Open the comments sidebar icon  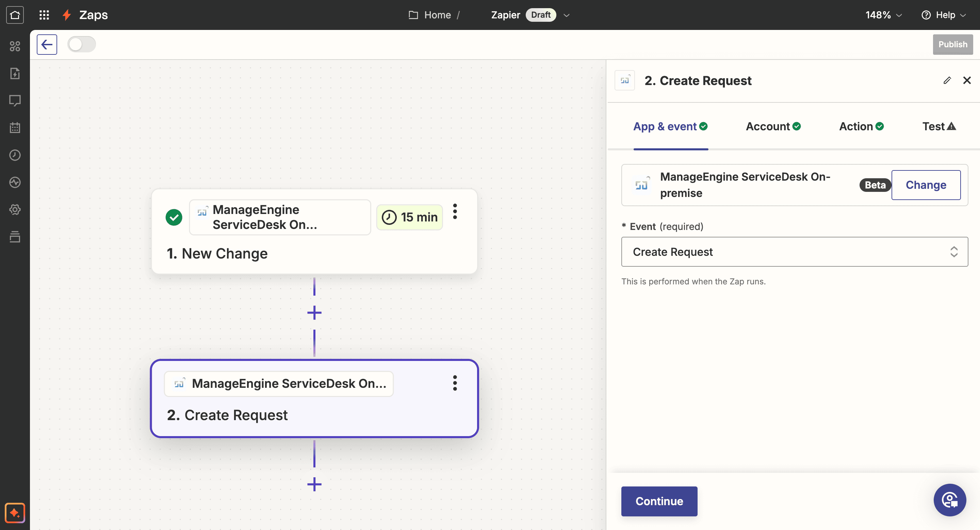(x=15, y=100)
